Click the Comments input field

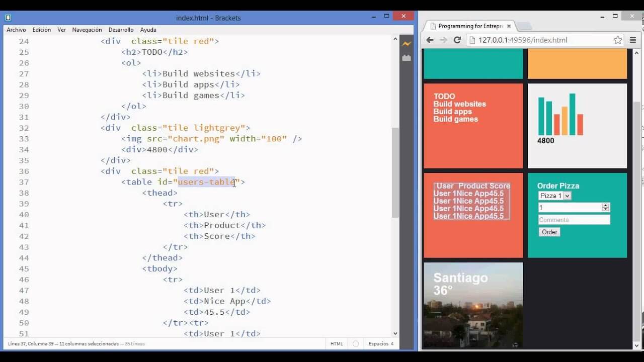574,220
